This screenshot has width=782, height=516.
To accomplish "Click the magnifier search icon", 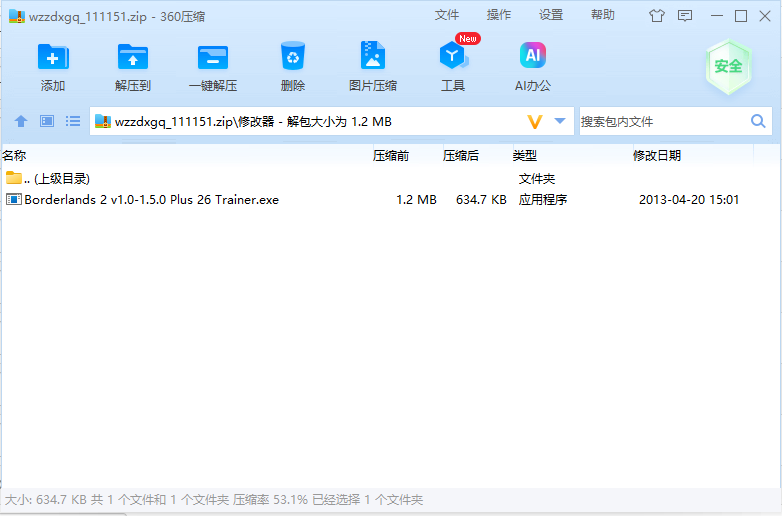I will [x=758, y=121].
